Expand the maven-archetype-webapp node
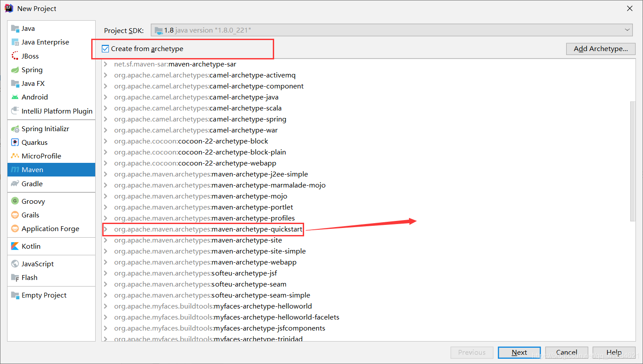 (106, 262)
